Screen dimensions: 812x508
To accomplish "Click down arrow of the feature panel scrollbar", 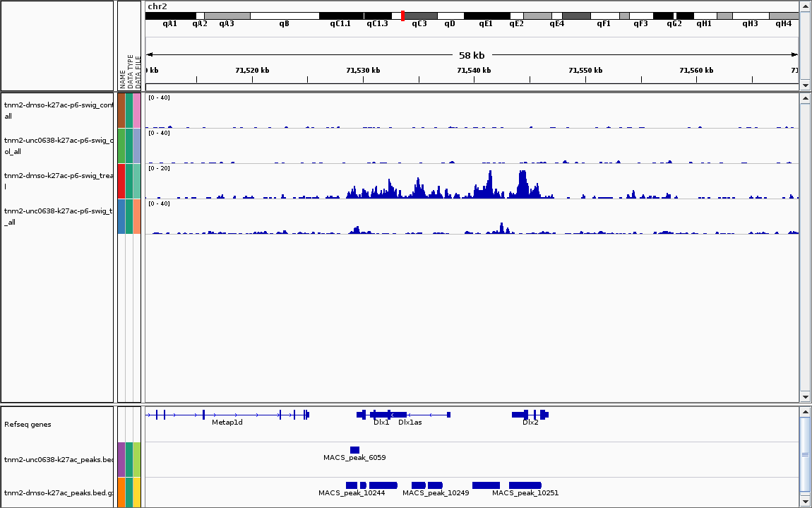I will tap(805, 501).
